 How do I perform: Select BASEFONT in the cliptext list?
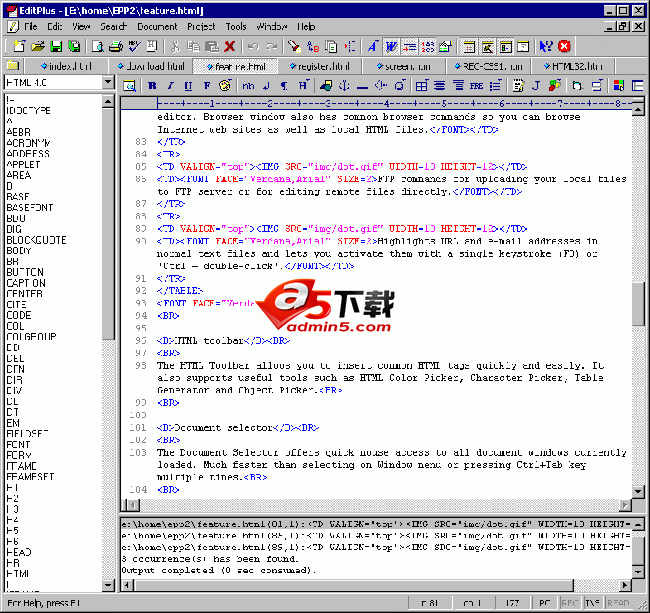coord(29,207)
